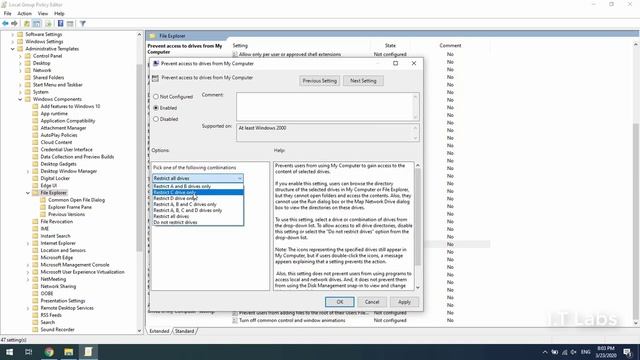Click the Comment text box
The height and width of the screenshot is (360, 640).
pos(327,106)
